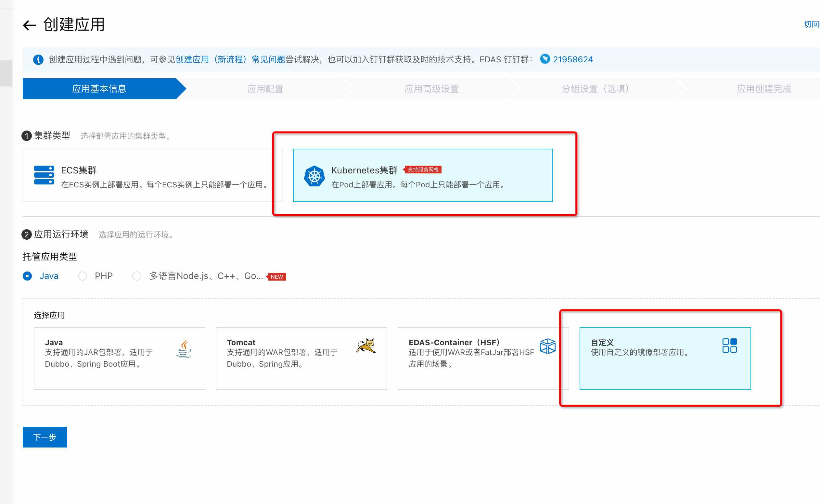The width and height of the screenshot is (820, 504).
Task: Select the 多语言Node.js、C++、Go radio button
Action: coord(137,276)
